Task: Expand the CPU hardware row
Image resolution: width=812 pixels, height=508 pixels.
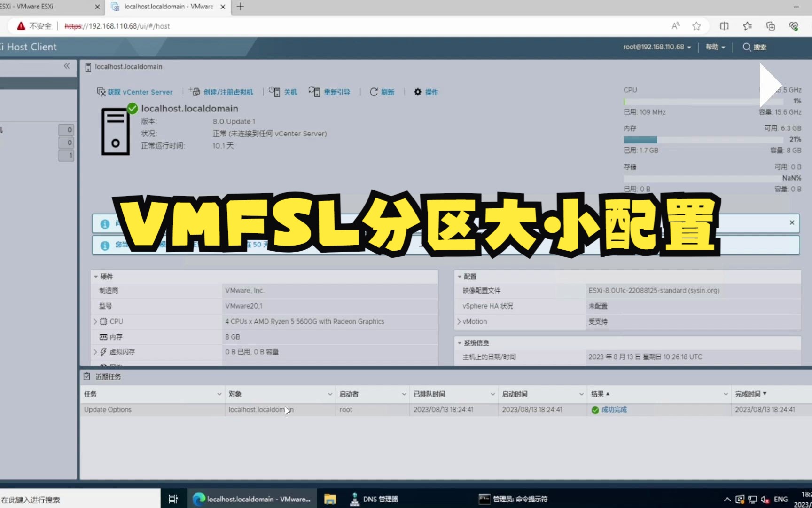Action: (x=95, y=322)
